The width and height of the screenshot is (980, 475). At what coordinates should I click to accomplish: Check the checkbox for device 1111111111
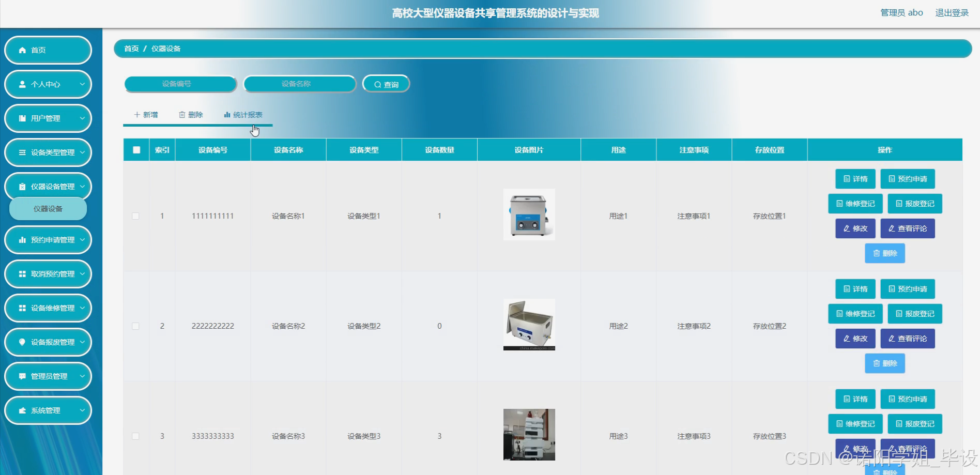coord(136,216)
